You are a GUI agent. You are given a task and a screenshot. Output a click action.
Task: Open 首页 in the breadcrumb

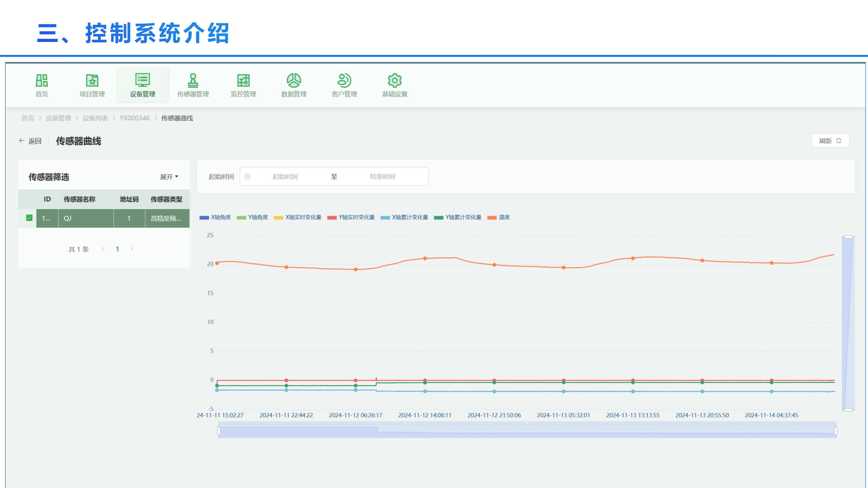[x=28, y=118]
